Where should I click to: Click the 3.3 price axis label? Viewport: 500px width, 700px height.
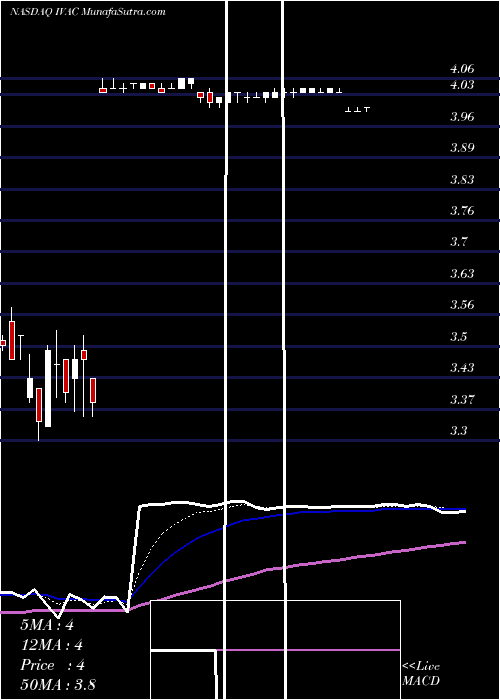click(x=458, y=430)
